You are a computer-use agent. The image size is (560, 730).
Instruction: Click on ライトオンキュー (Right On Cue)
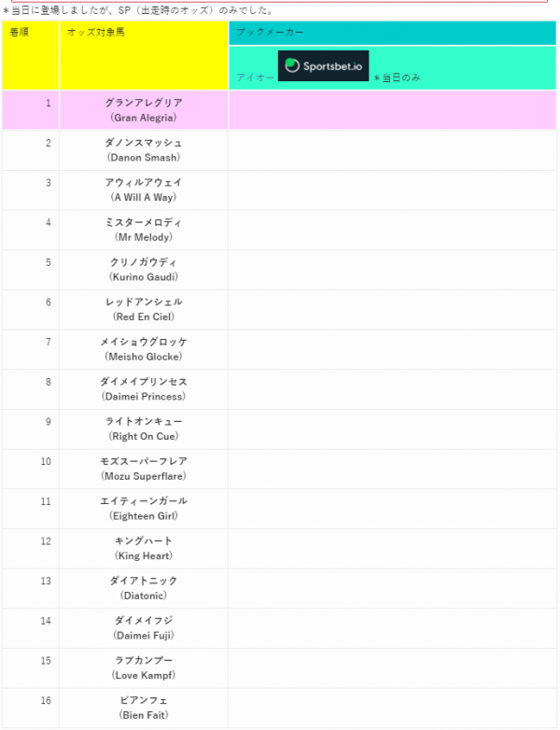tap(144, 428)
